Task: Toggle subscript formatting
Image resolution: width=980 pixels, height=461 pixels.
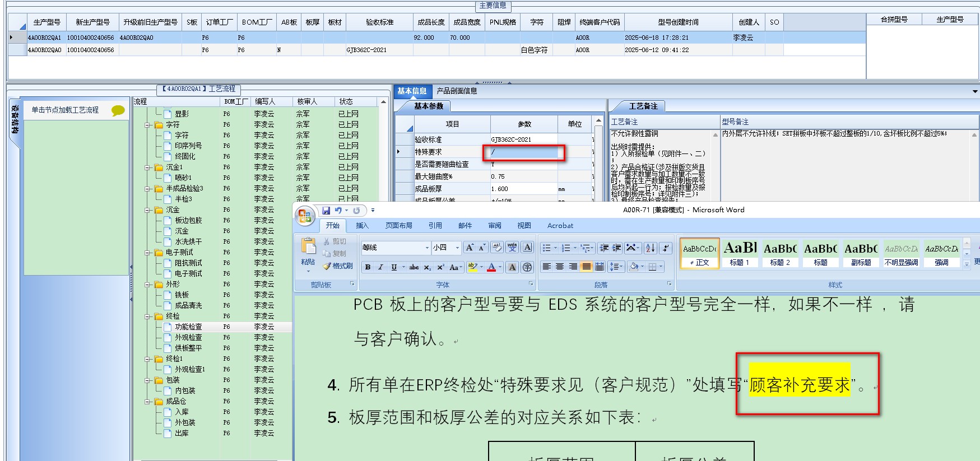Action: (427, 267)
